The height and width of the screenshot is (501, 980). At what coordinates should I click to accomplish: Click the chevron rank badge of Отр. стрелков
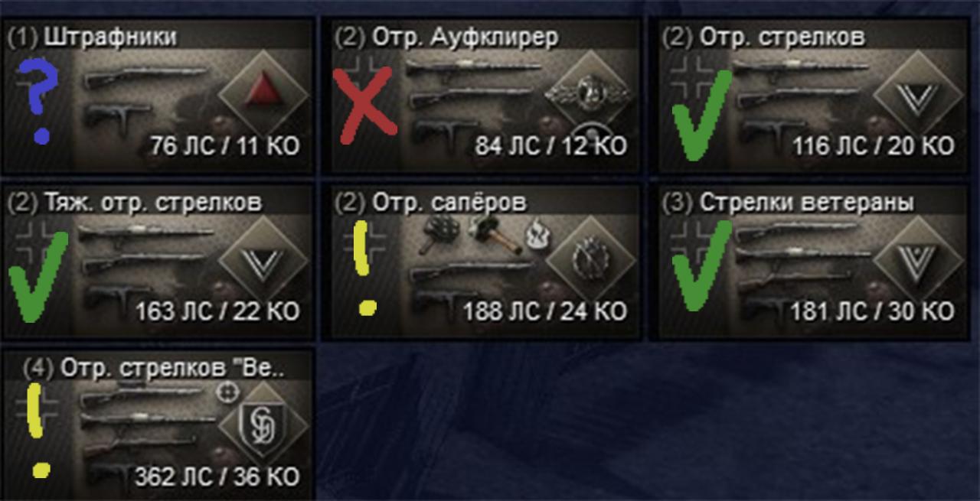click(x=918, y=96)
